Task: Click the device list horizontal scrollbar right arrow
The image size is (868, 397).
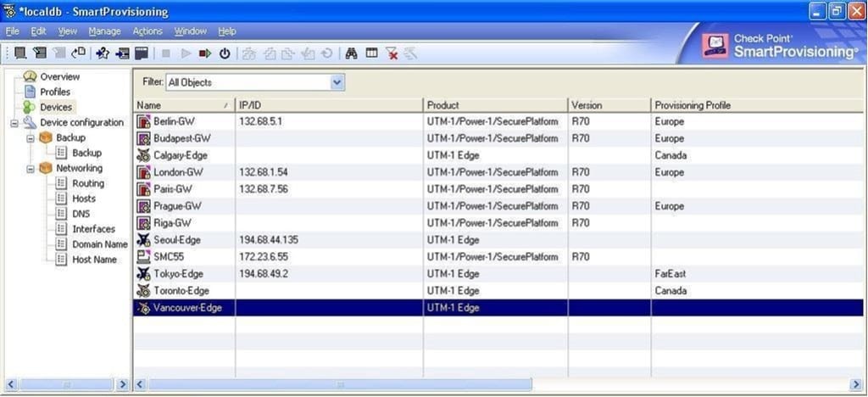Action: [x=856, y=384]
